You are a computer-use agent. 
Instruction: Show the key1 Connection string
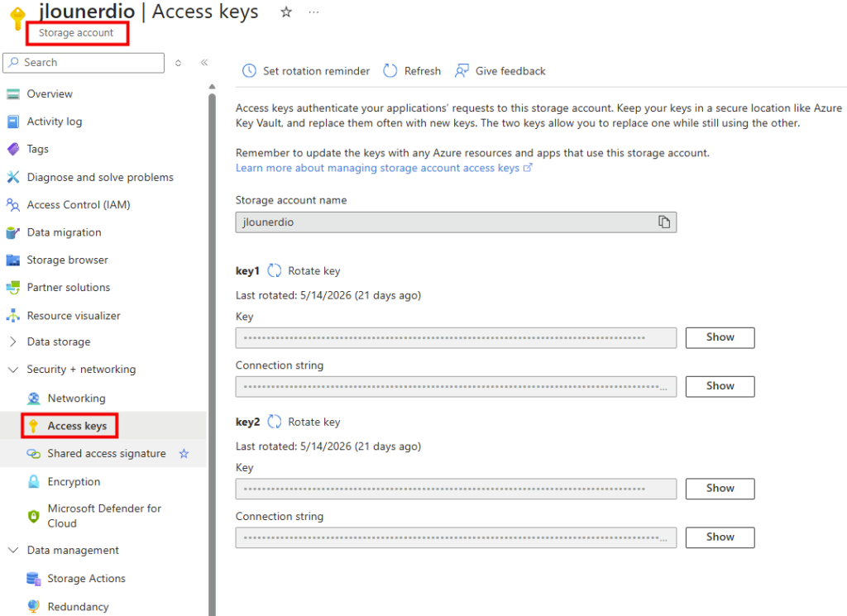point(720,386)
